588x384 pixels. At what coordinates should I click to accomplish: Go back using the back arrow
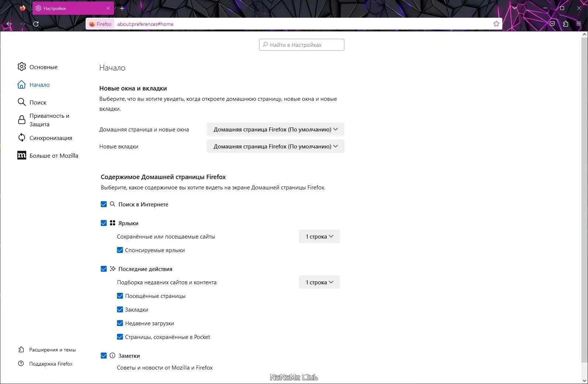(9, 24)
